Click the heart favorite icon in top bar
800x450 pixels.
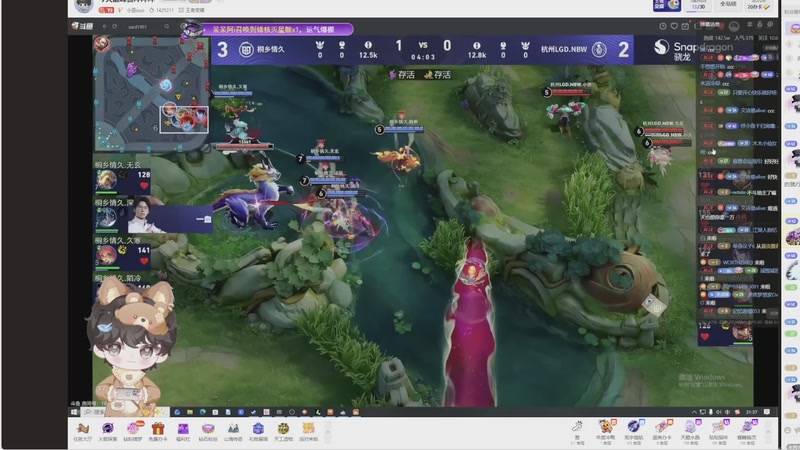tap(674, 26)
